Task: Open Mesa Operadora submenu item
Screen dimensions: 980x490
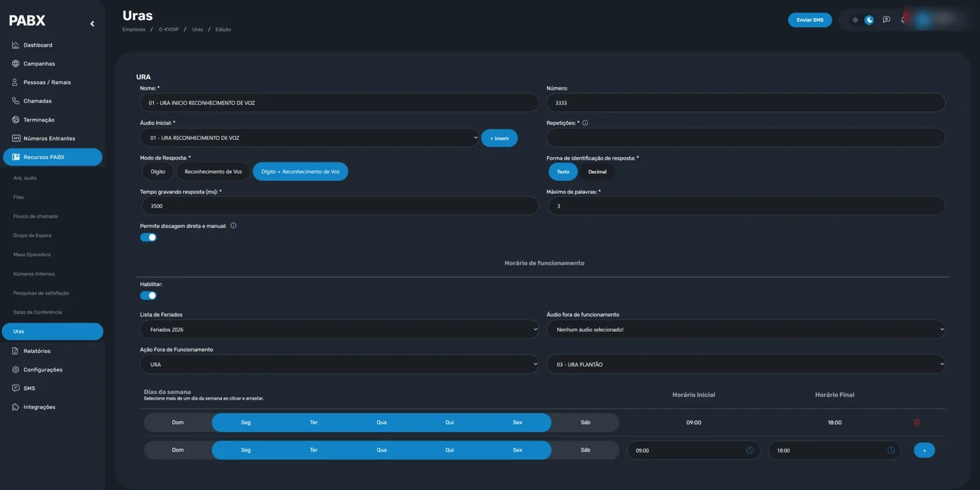Action: tap(32, 255)
